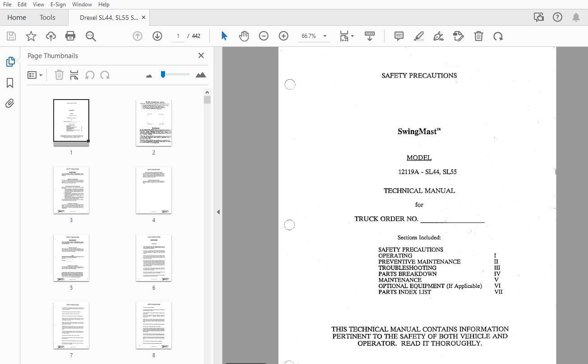Screen dimensions: 588x364
Task: Open the Window menu
Action: [82, 5]
